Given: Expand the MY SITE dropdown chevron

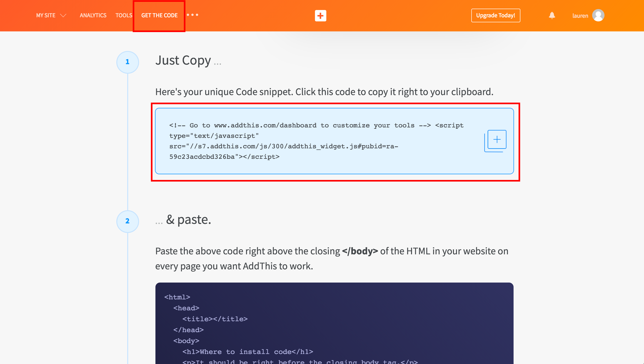Looking at the screenshot, I should point(63,15).
